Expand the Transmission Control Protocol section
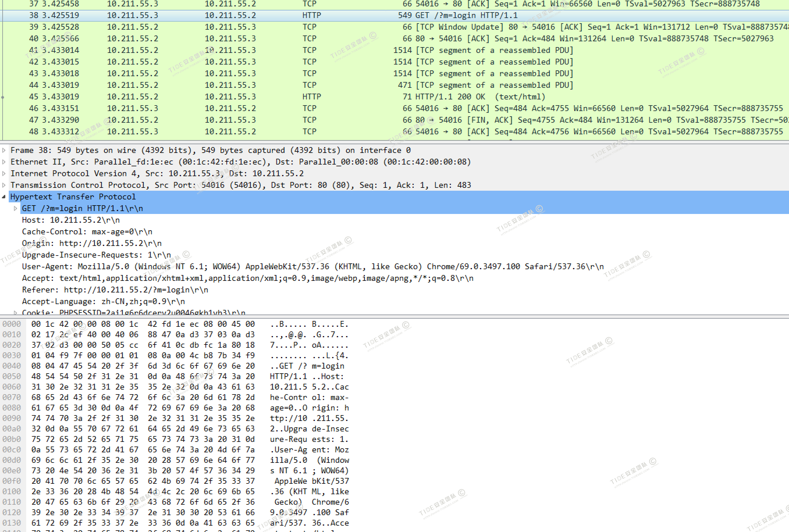The width and height of the screenshot is (789, 532). point(4,185)
